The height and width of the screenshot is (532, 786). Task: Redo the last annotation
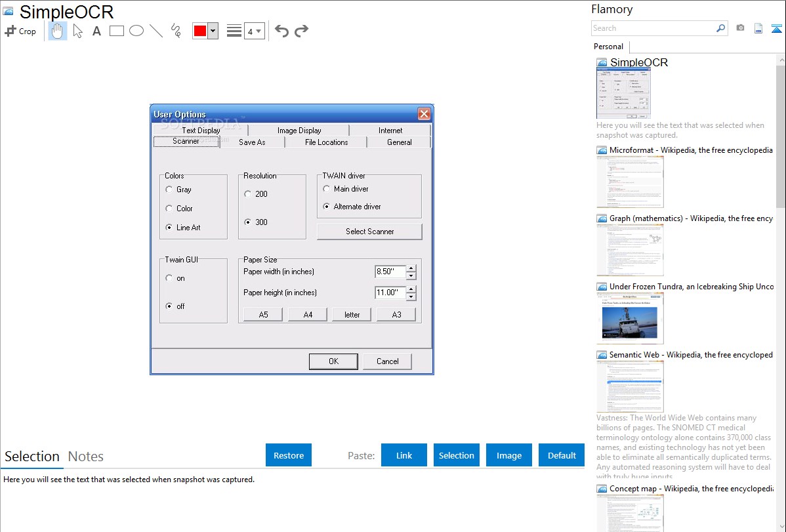click(x=301, y=31)
